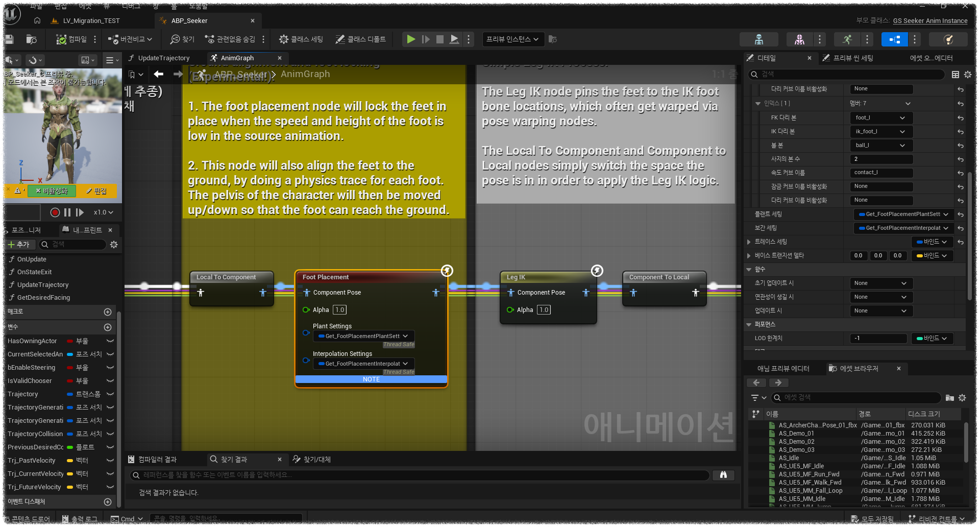The image size is (980, 527).
Task: Toggle visibility eye for HasOwningActor variable
Action: [x=110, y=341]
